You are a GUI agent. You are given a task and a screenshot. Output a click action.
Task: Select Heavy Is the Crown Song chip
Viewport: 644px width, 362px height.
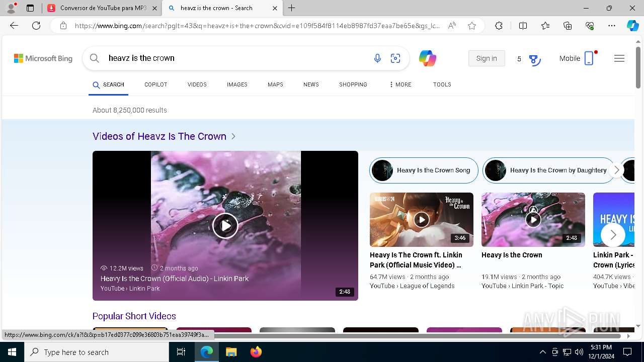pos(424,170)
